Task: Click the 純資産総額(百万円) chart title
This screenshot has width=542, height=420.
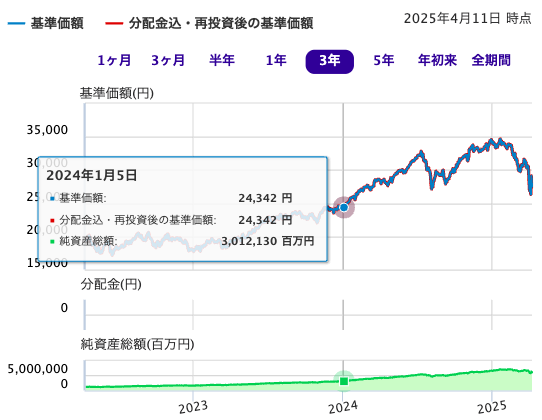Action: (138, 344)
